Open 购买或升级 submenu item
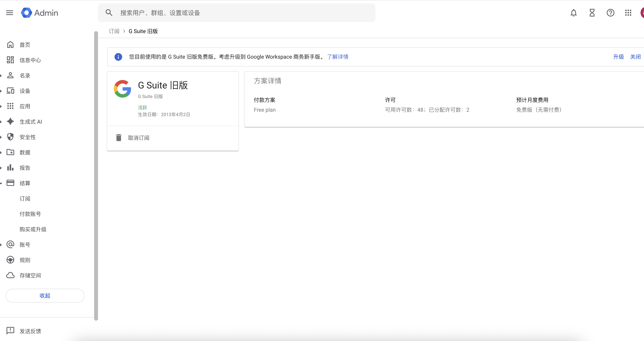 click(x=33, y=229)
